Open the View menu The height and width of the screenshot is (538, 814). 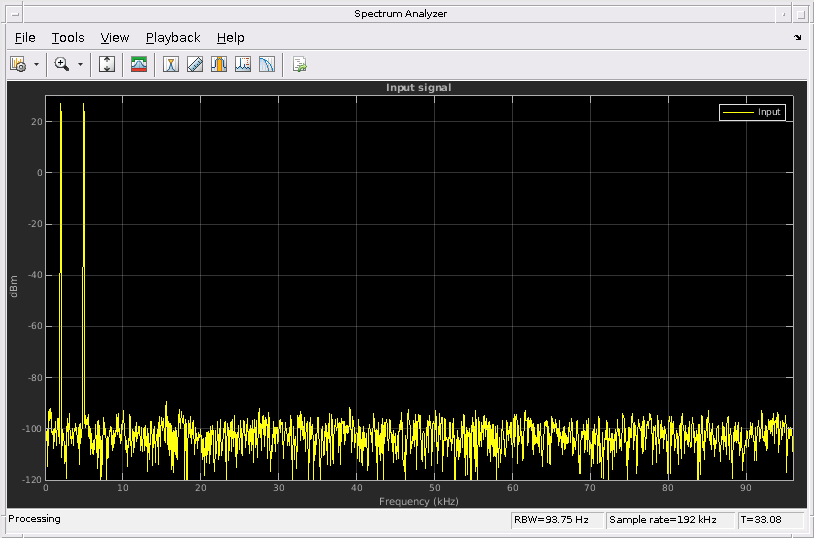(115, 37)
